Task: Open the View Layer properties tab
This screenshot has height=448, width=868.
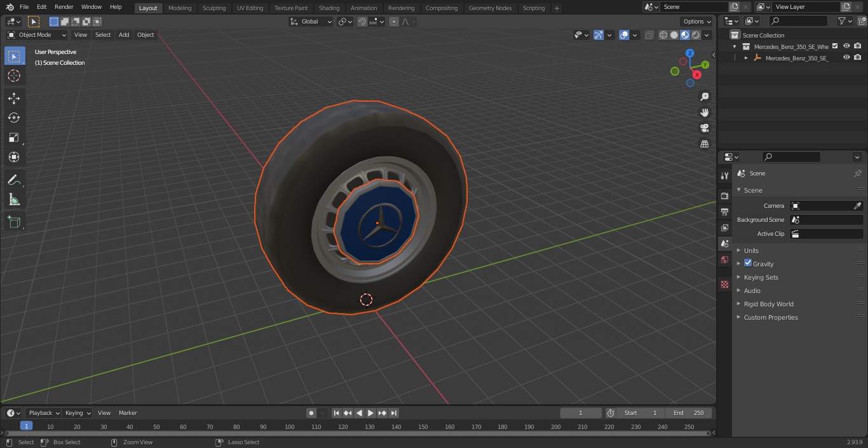Action: [724, 227]
